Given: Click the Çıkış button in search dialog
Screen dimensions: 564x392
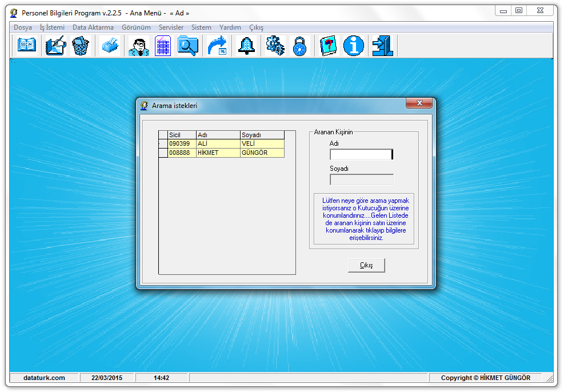Looking at the screenshot, I should pyautogui.click(x=366, y=265).
